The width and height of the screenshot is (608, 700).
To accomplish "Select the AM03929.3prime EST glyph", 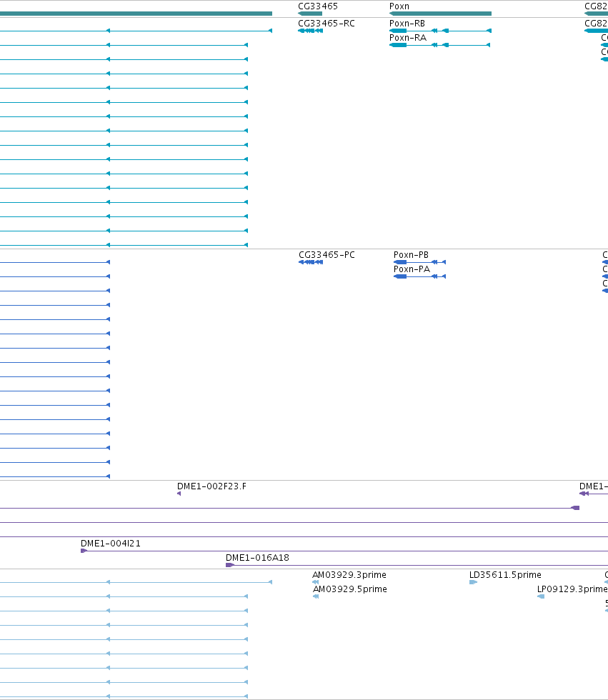I will point(316,582).
